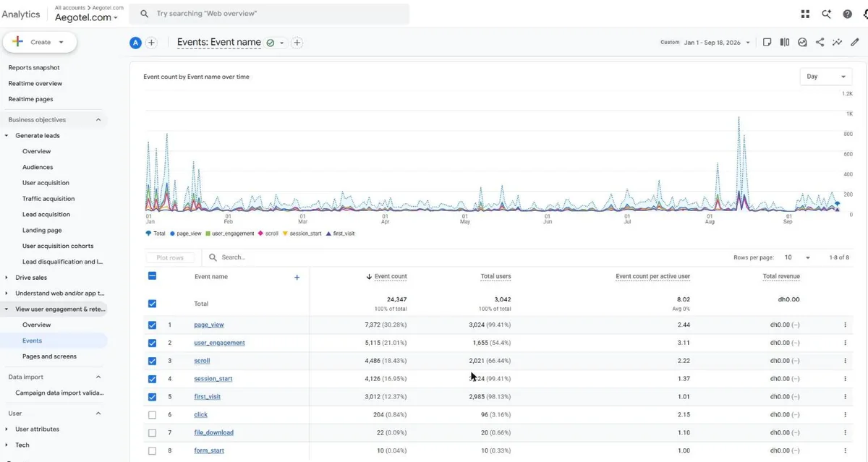
Task: Open more options for user_engagement row
Action: 845,343
